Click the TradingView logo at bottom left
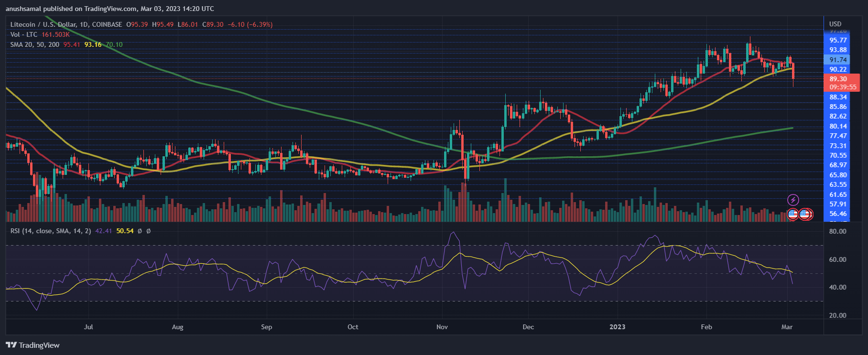Screen dimensions: 868x355 pyautogui.click(x=33, y=345)
